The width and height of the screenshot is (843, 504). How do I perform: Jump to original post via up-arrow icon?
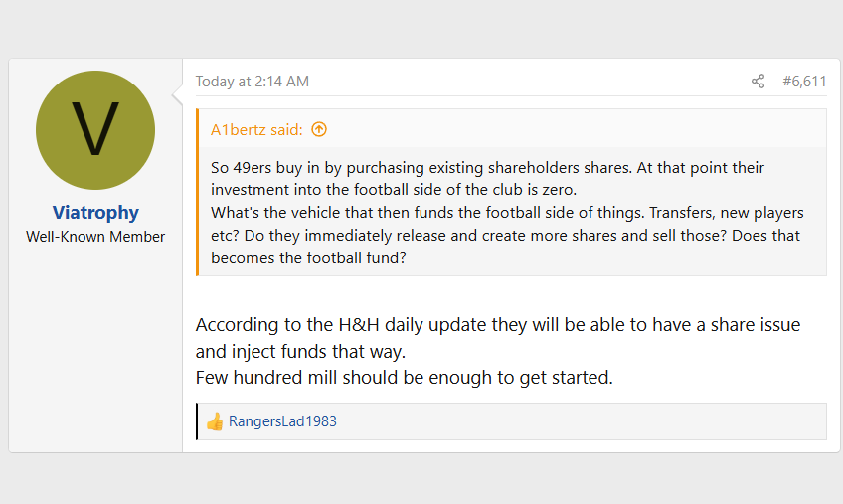(319, 129)
